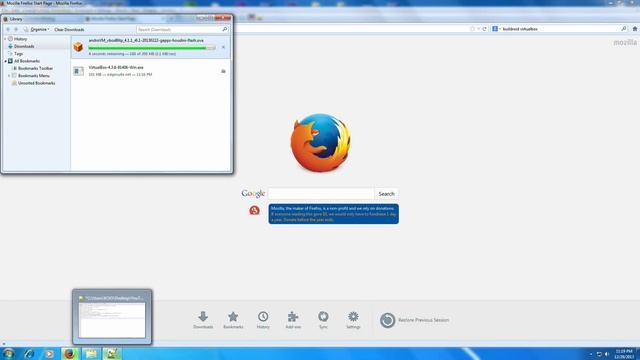640x360 pixels.
Task: Click the forward arrow in Library toolbar
Action: (16, 29)
